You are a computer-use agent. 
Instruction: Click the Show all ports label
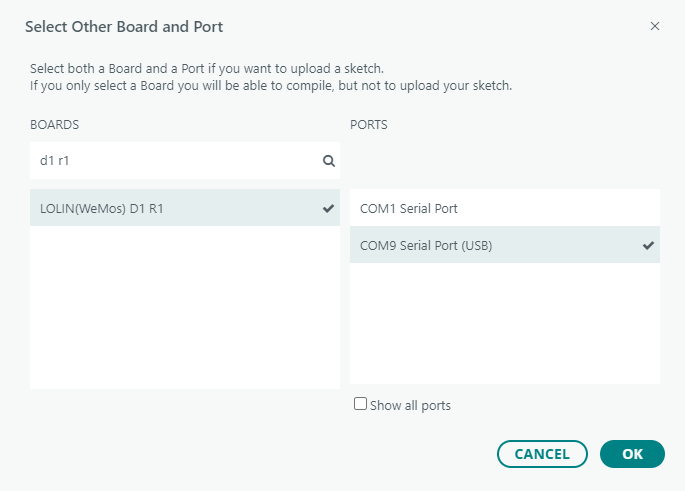(x=410, y=405)
